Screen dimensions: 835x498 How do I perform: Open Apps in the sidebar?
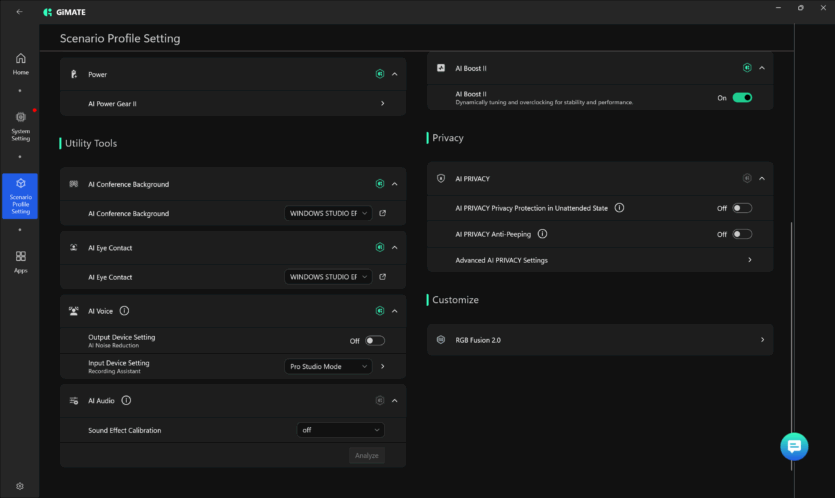coord(20,262)
